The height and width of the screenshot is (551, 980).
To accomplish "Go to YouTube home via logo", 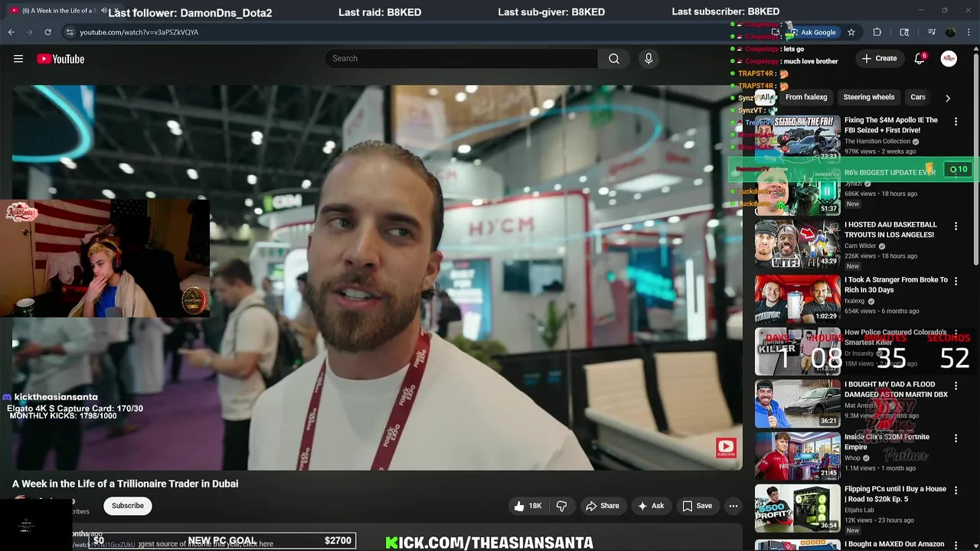I will coord(60,59).
